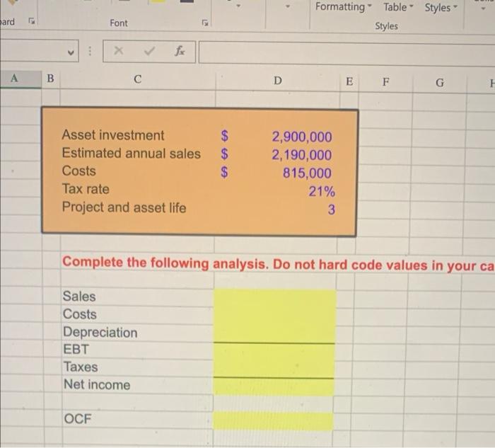The width and height of the screenshot is (495, 448).
Task: Click the confirm checkmark in formula bar
Action: coord(149,50)
